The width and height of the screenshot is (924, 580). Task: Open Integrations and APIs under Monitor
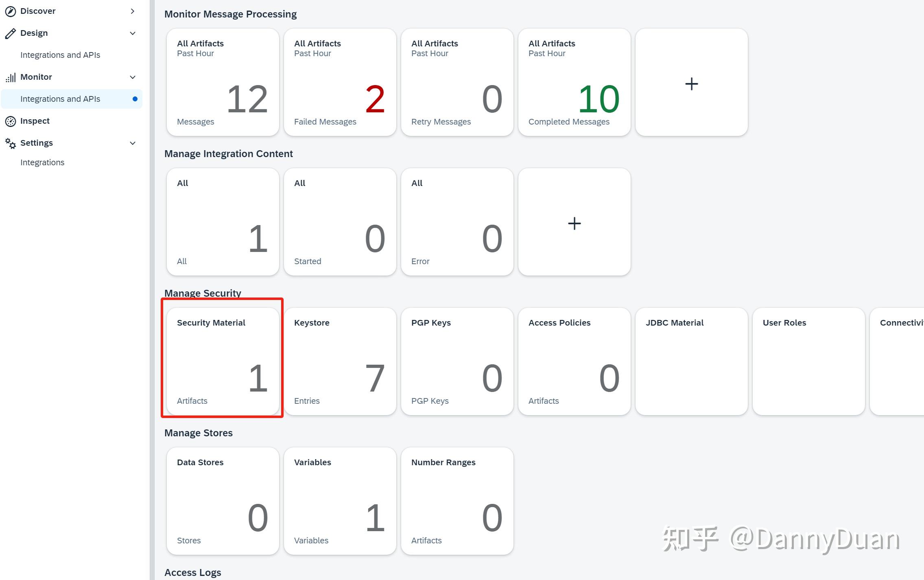60,98
